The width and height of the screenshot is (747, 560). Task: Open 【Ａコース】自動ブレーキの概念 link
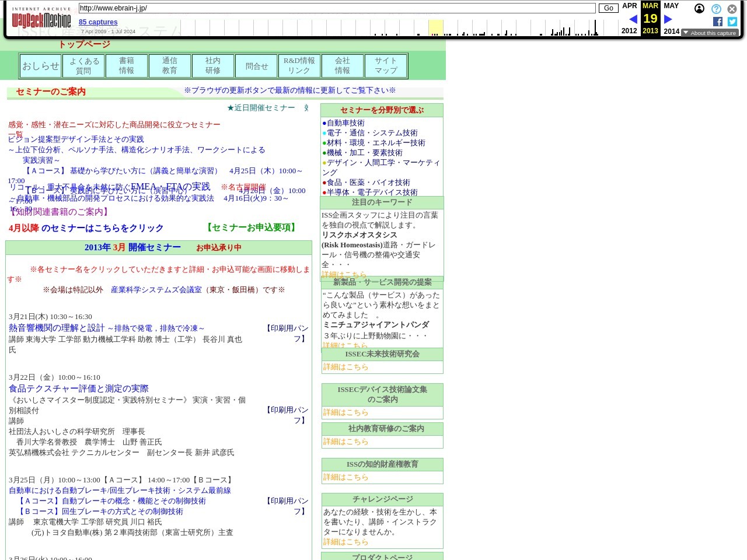tap(111, 501)
